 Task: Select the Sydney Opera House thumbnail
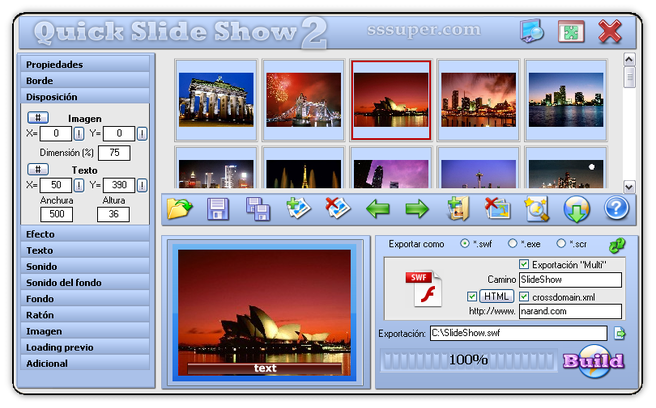tap(391, 100)
